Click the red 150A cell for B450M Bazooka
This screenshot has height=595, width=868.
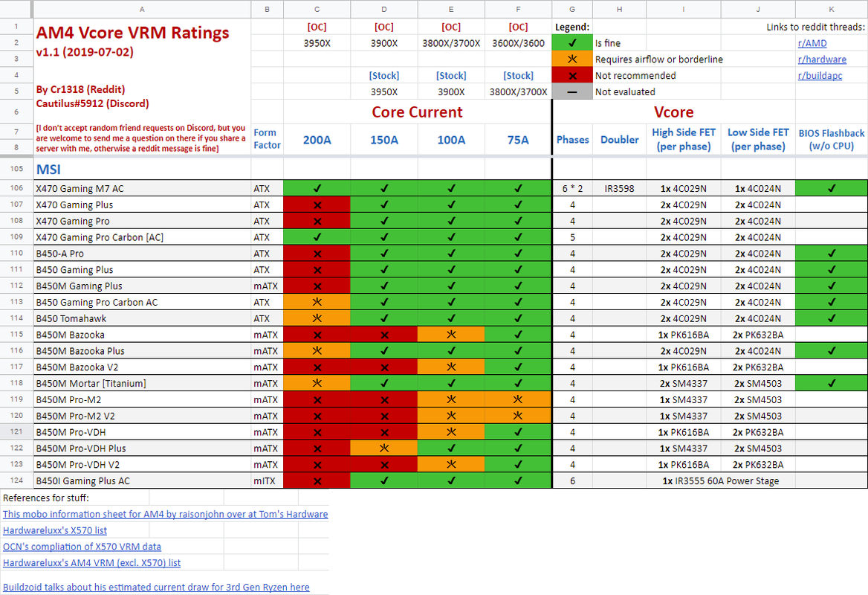coord(384,335)
